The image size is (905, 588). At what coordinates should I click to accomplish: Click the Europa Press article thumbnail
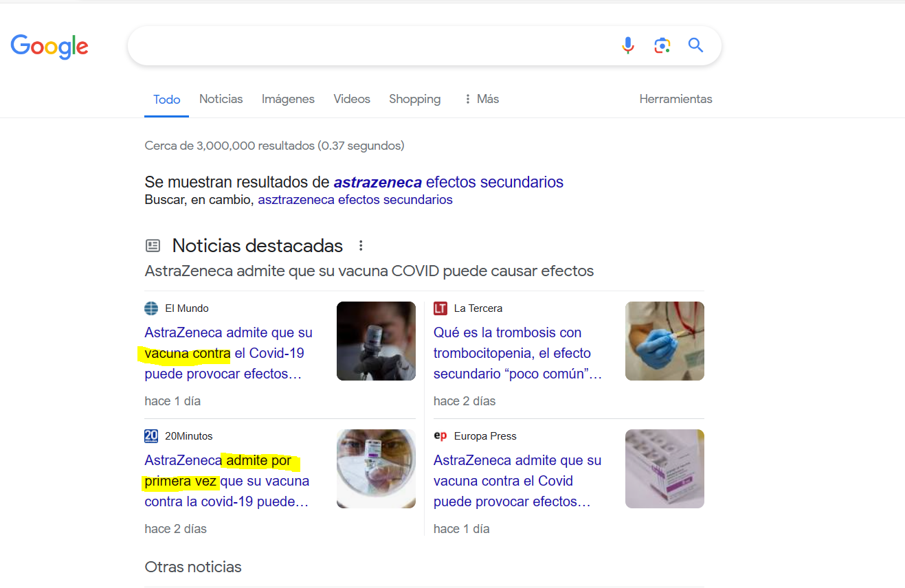[x=664, y=469]
